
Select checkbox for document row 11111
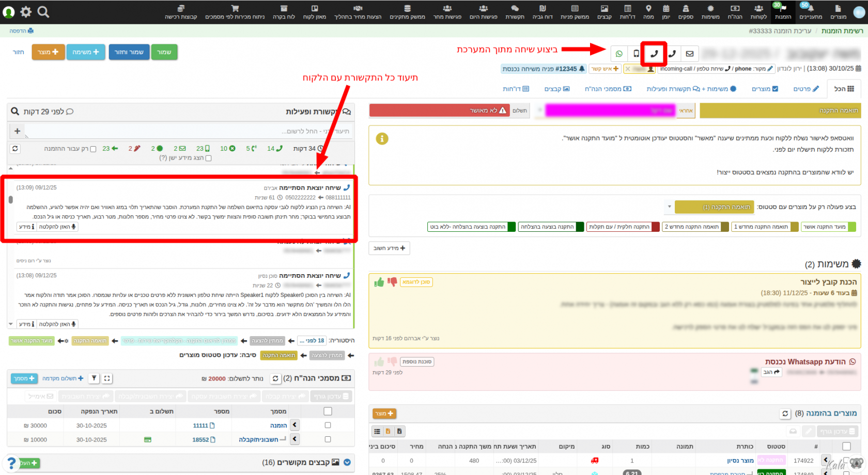tap(328, 425)
